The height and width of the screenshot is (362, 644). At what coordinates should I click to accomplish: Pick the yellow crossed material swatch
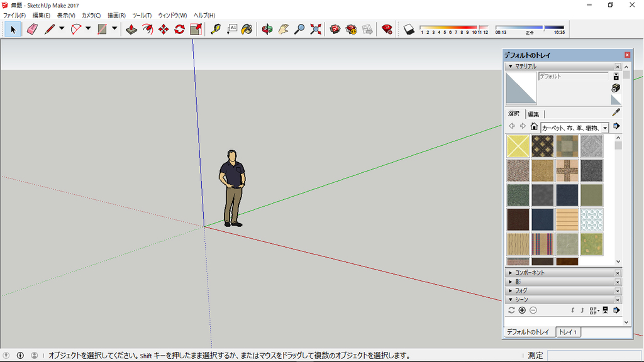[518, 146]
